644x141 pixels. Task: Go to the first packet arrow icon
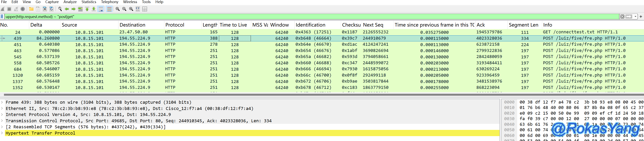click(87, 9)
